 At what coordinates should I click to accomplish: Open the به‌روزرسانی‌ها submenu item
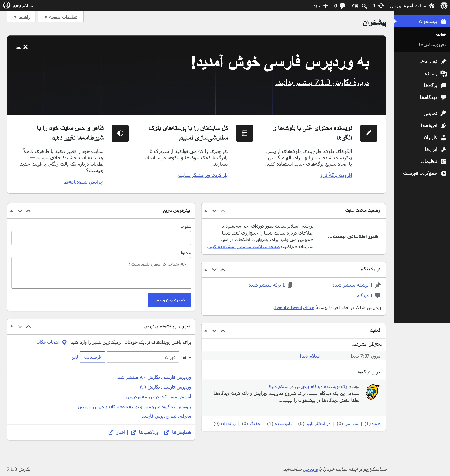[432, 45]
